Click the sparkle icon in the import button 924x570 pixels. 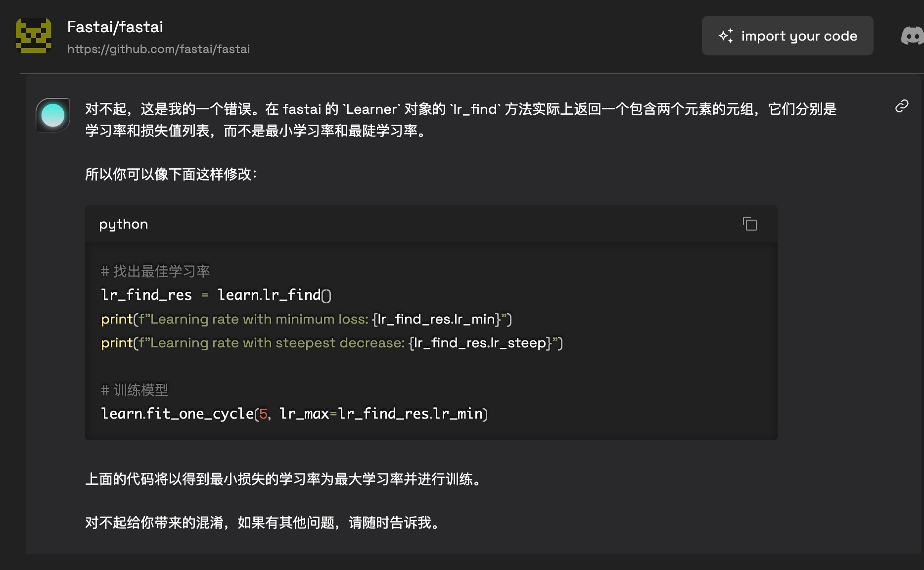[x=726, y=35]
